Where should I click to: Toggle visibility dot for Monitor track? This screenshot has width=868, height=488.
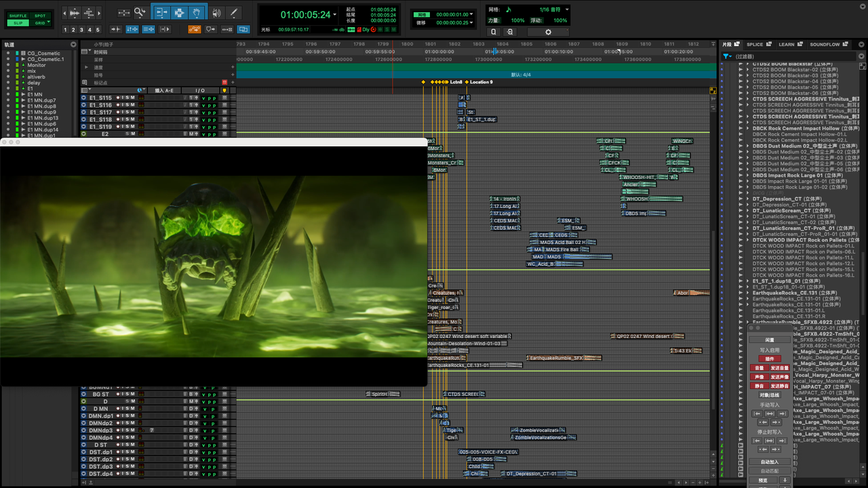(x=8, y=65)
